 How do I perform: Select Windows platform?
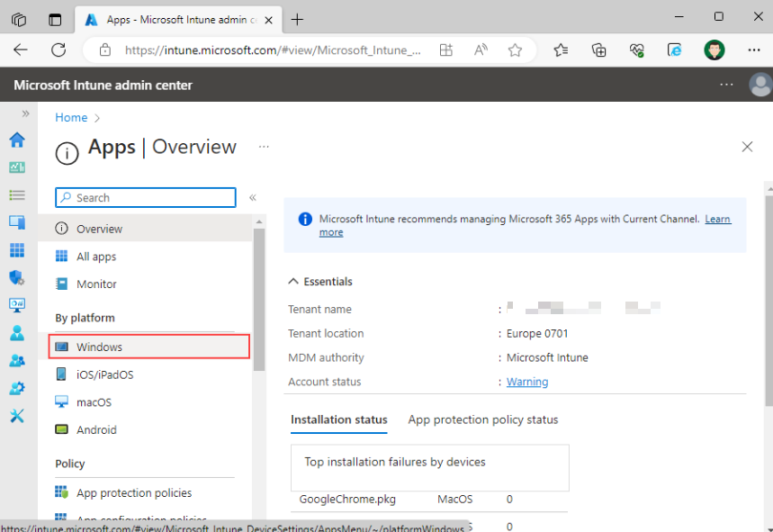pyautogui.click(x=149, y=347)
